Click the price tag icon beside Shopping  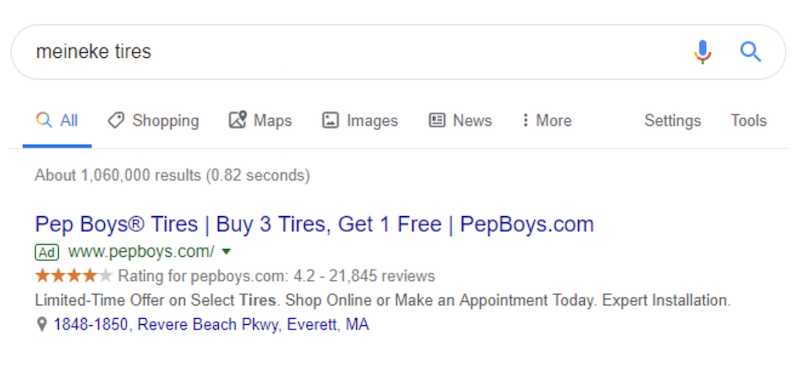(x=116, y=120)
